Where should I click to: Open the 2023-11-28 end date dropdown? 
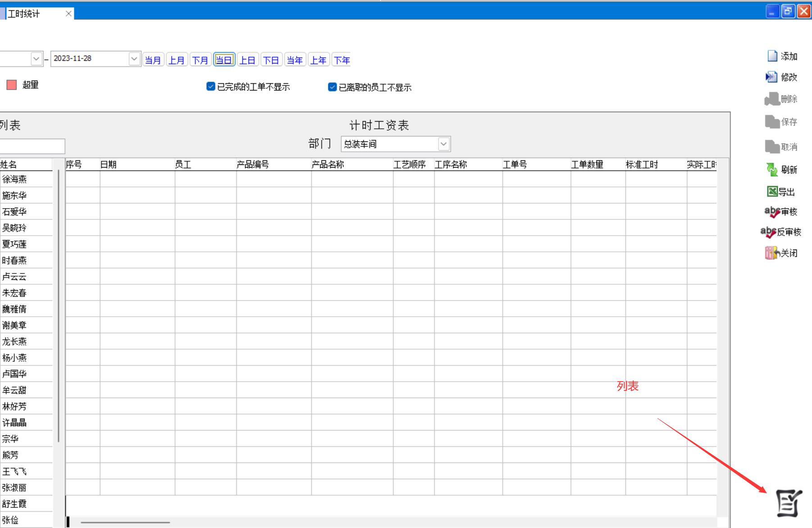(x=134, y=59)
